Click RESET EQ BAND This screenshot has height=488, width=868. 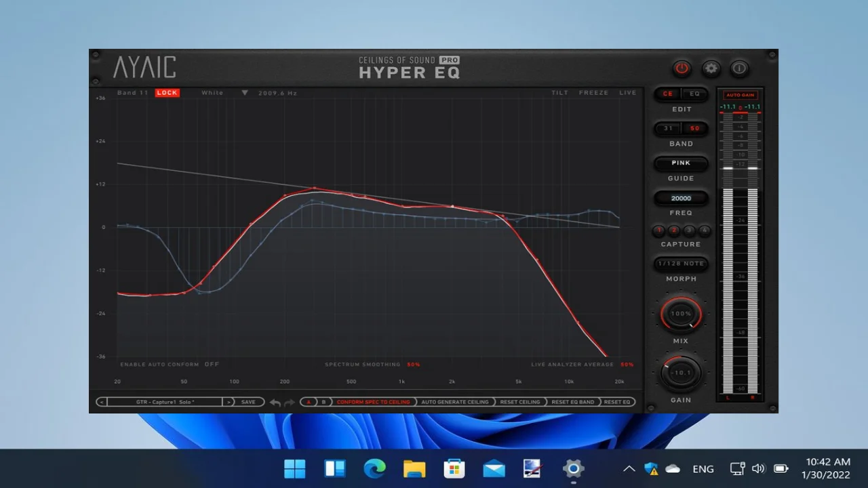pyautogui.click(x=573, y=402)
